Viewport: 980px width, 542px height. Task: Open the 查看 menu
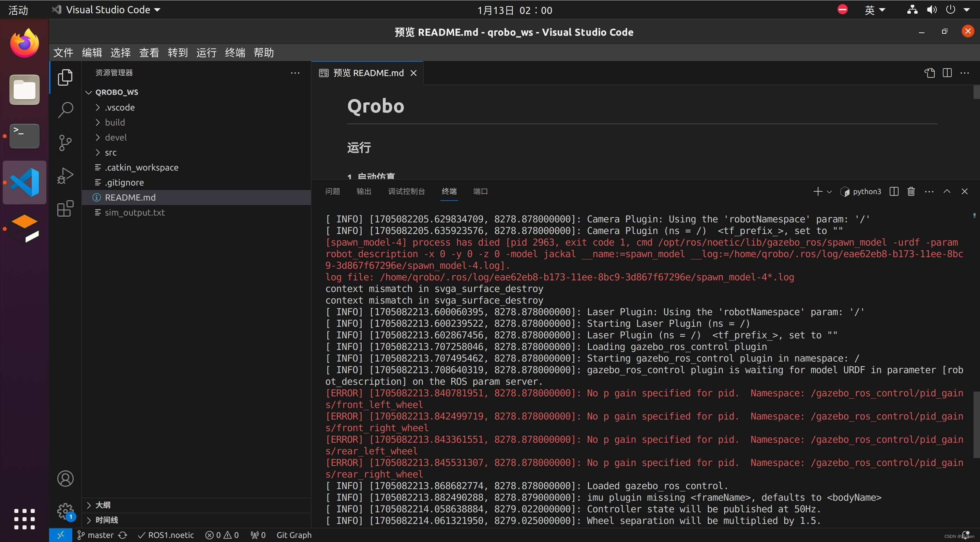pyautogui.click(x=149, y=53)
